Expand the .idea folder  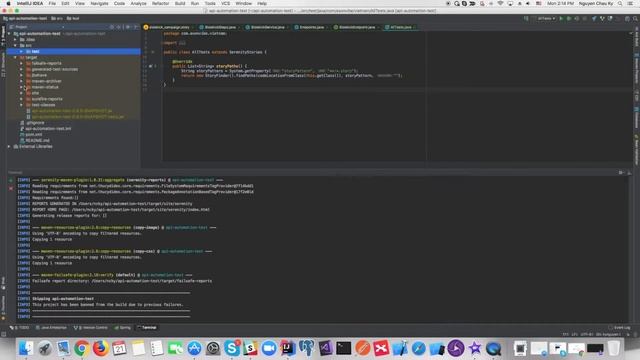click(16, 40)
